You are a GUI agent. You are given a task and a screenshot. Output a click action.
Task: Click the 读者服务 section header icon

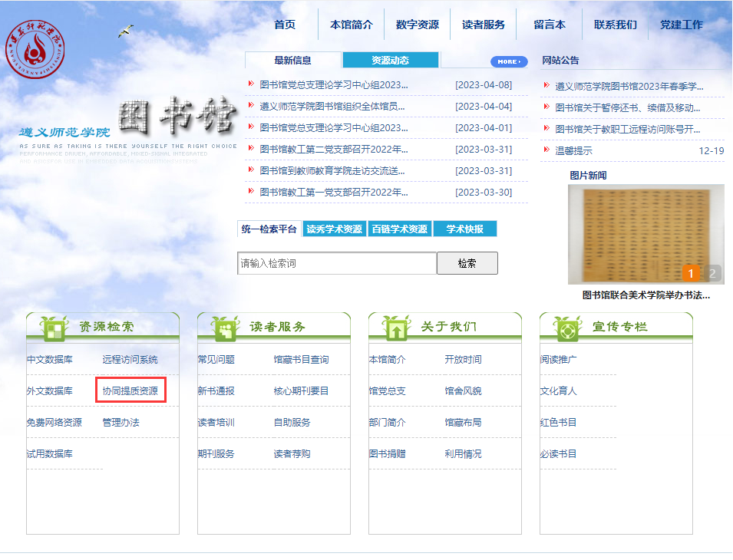tap(224, 327)
